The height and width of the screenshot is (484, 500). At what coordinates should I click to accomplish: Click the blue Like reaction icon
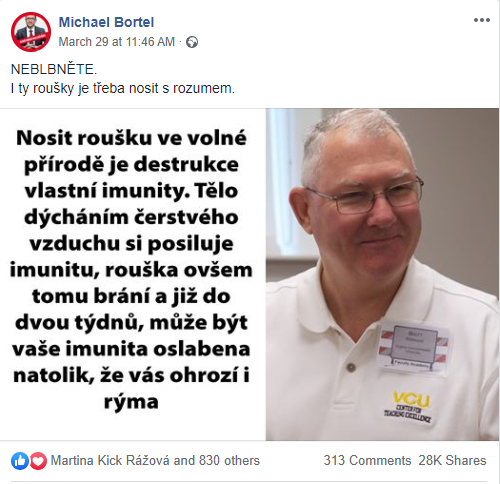(x=20, y=461)
